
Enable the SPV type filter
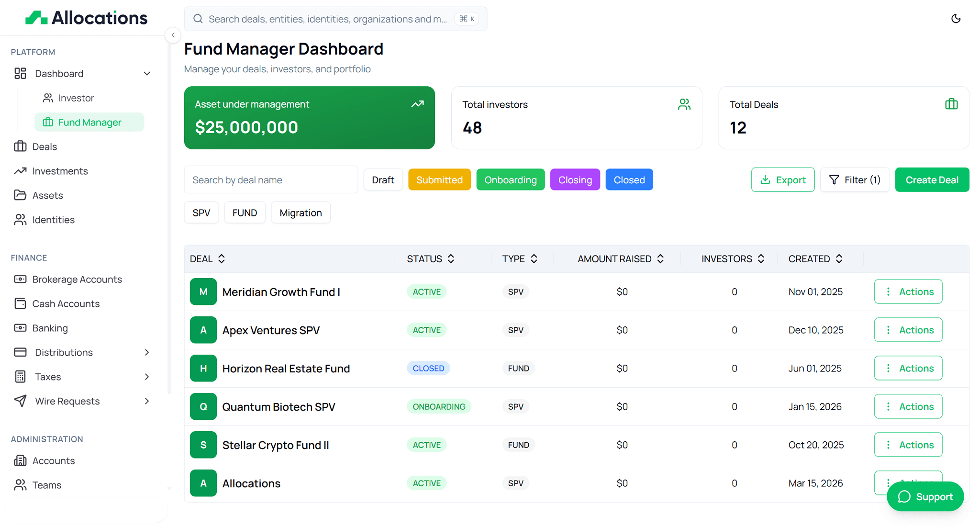click(x=201, y=213)
